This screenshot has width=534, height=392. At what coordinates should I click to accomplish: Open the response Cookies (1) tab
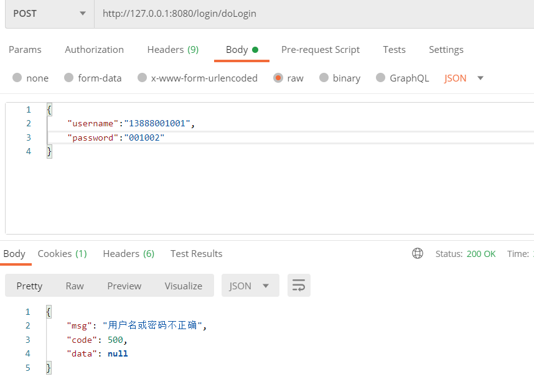(62, 254)
